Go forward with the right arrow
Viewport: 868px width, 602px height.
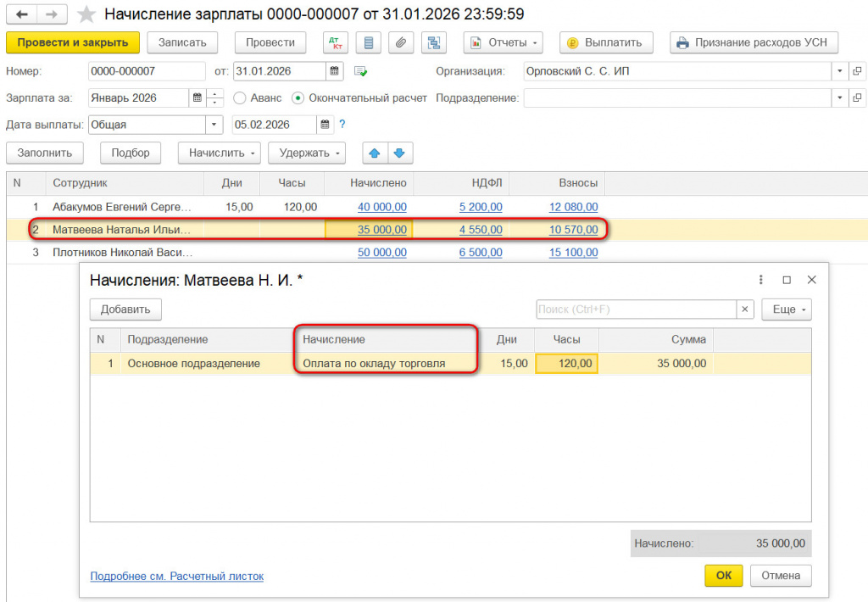coord(52,14)
